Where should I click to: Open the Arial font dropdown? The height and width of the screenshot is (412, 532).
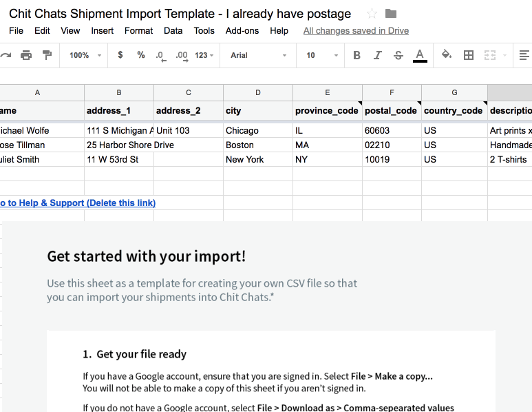click(x=259, y=55)
